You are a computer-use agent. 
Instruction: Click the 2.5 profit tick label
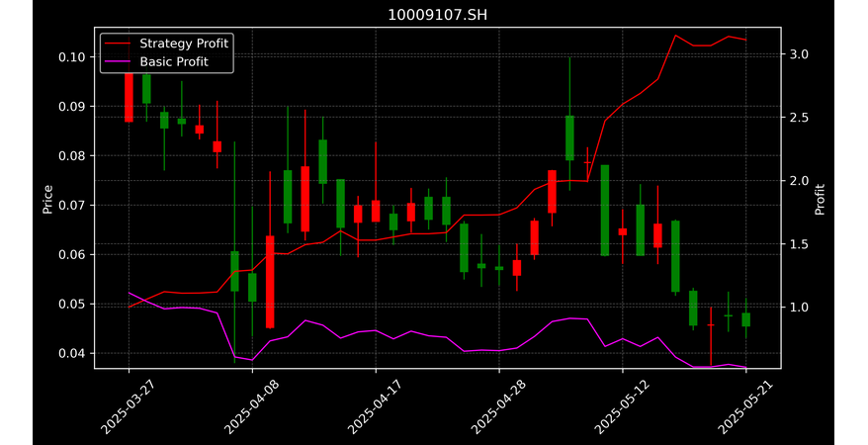799,118
